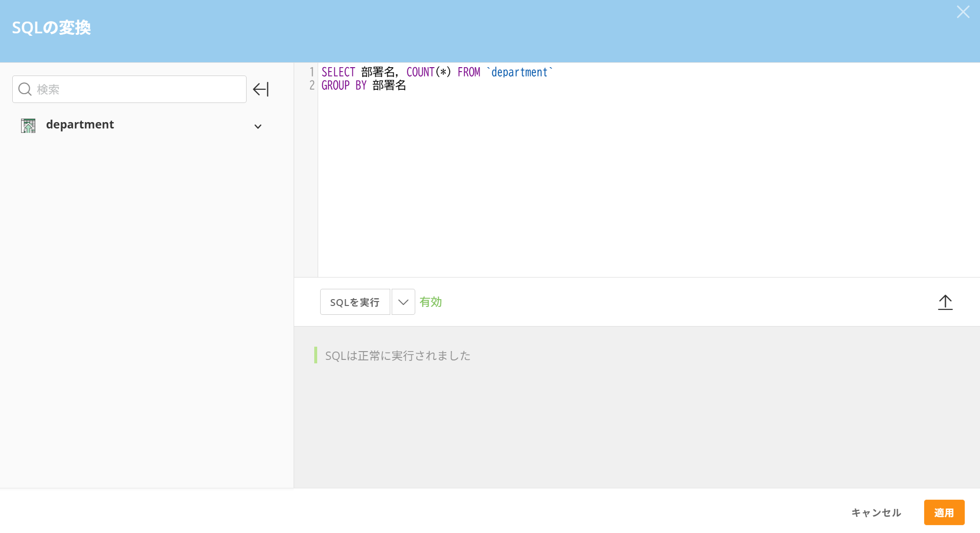Click the 有効 status label
980x533 pixels.
[x=431, y=302]
